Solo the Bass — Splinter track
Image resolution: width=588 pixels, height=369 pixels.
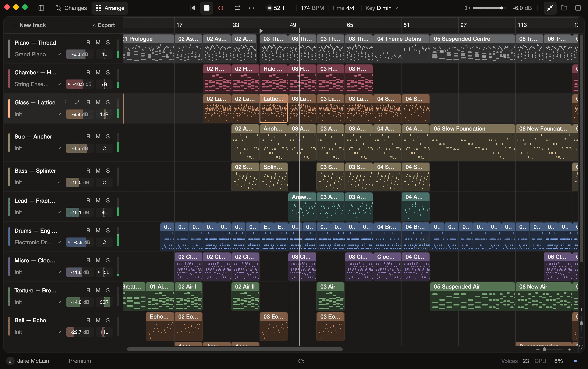pyautogui.click(x=108, y=171)
